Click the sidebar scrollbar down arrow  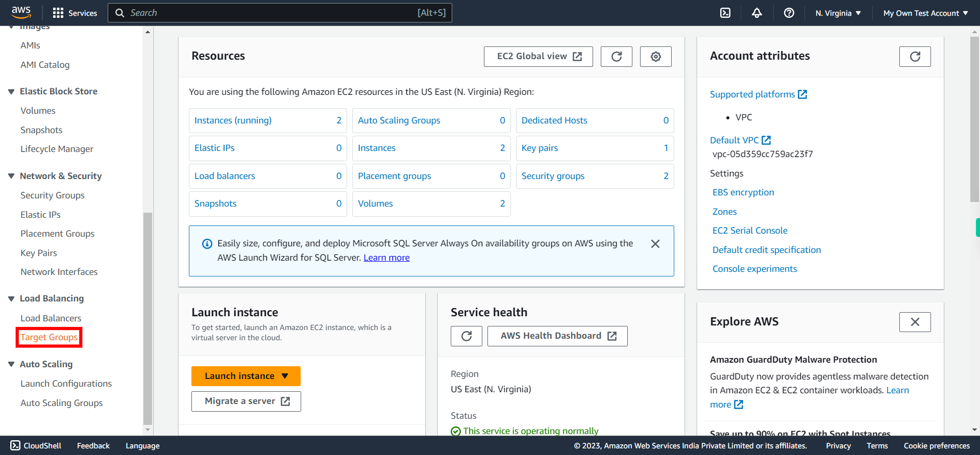coord(148,430)
